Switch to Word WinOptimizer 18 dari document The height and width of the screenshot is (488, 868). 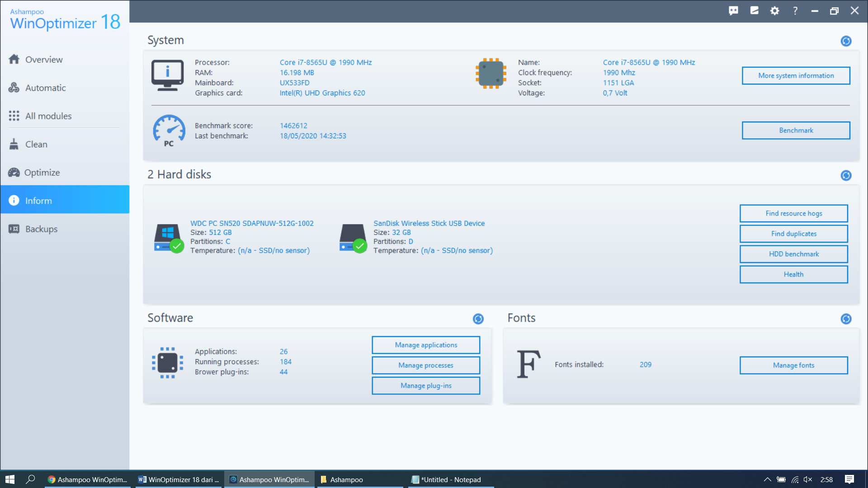pyautogui.click(x=179, y=479)
